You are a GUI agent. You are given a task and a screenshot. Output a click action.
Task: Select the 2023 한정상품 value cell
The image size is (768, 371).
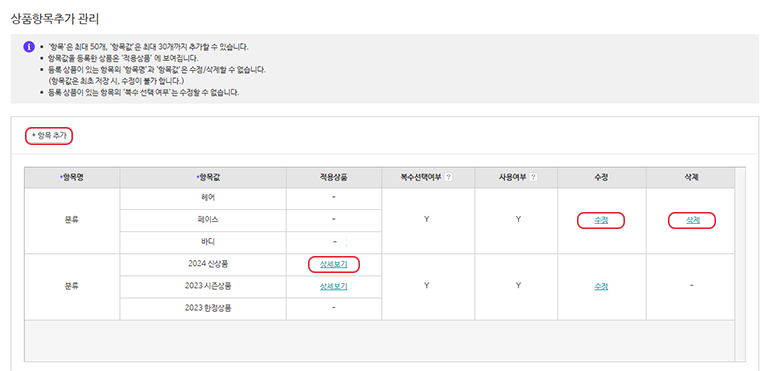point(203,309)
